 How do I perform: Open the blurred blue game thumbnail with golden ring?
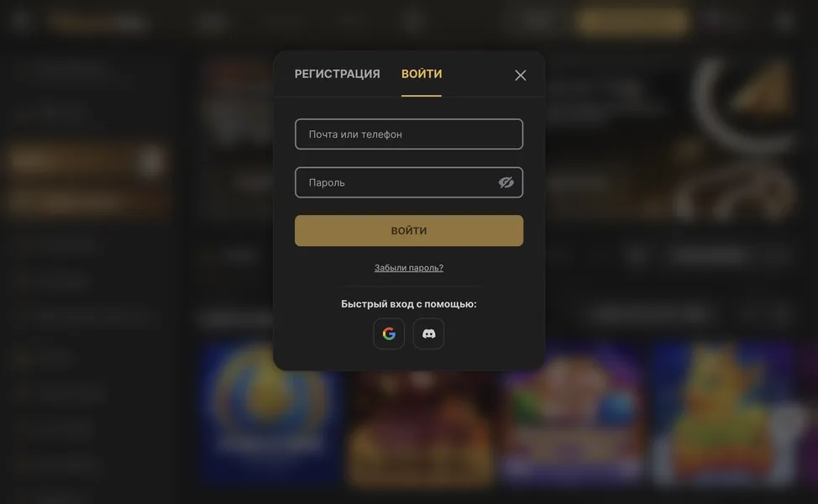(x=270, y=412)
